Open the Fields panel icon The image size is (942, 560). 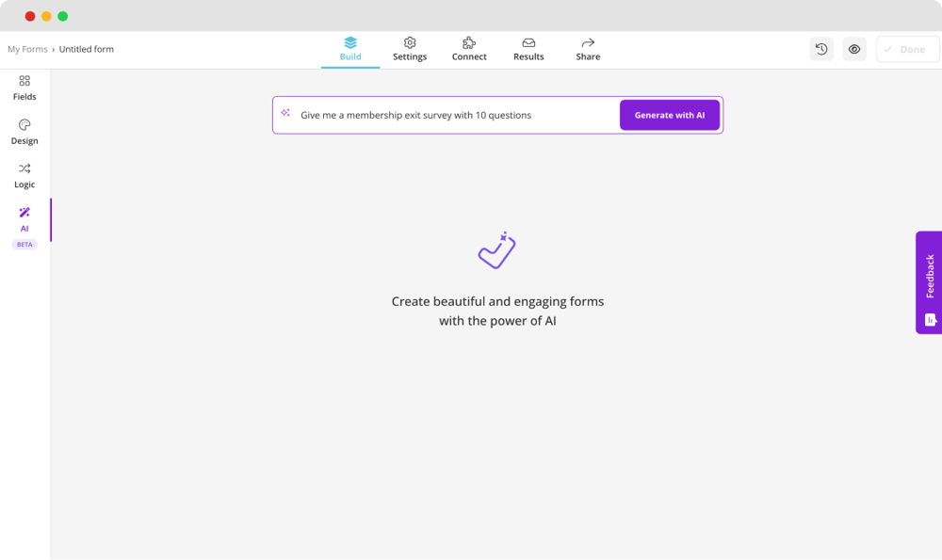tap(24, 83)
